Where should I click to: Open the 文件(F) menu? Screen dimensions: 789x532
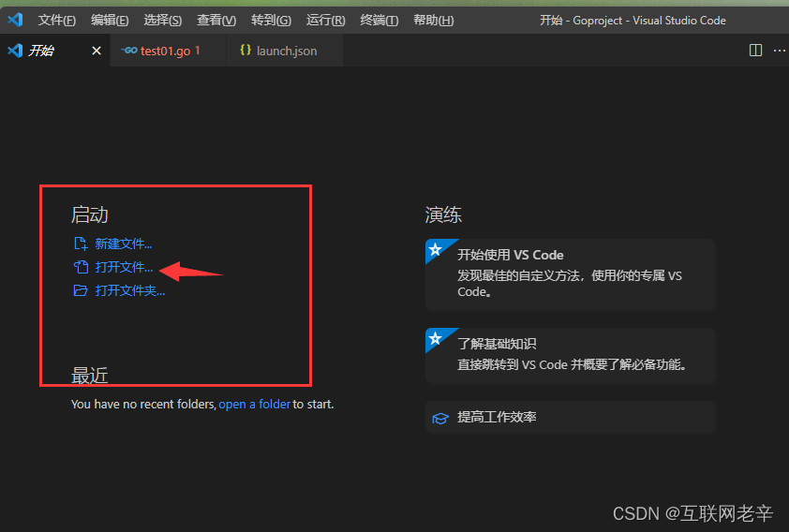click(x=56, y=20)
